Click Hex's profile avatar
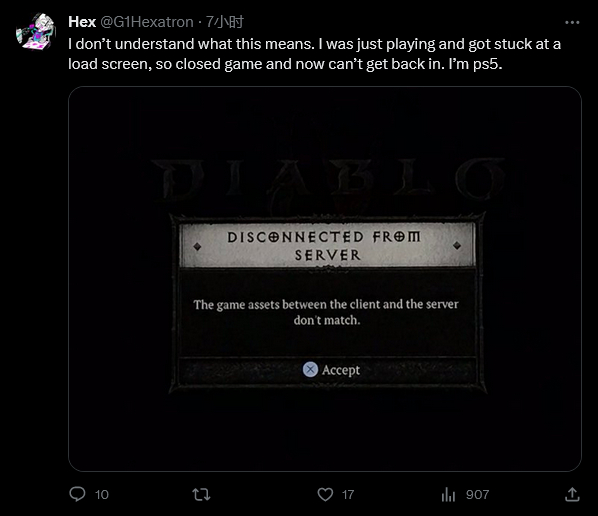 click(35, 32)
